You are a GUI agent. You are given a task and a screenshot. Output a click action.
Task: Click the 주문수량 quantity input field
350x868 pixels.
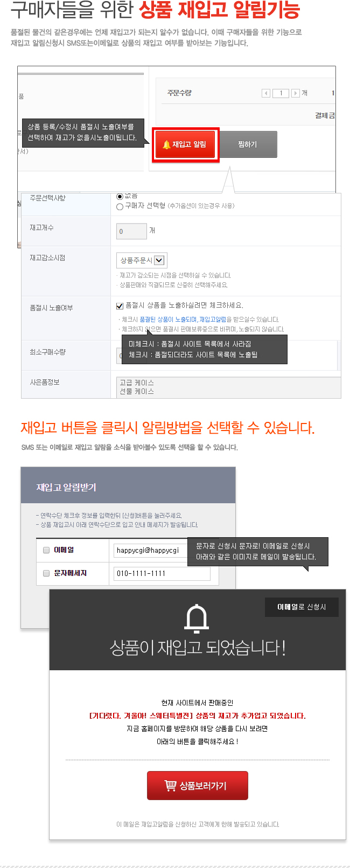(x=281, y=93)
